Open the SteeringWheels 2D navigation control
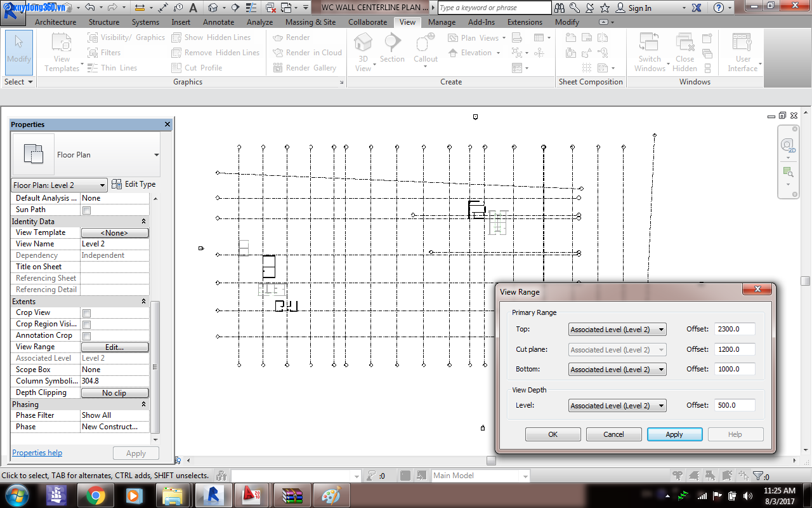The width and height of the screenshot is (812, 508). click(789, 145)
